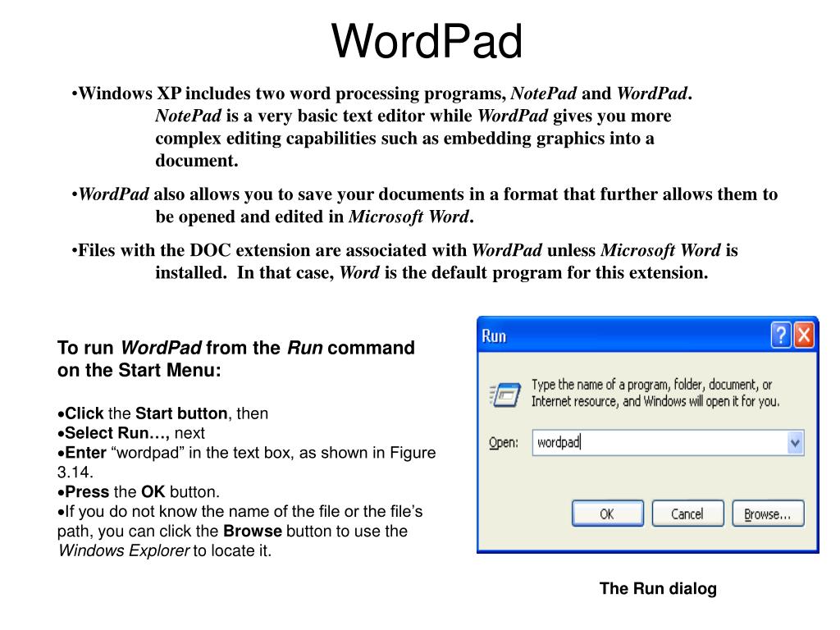Click Cancel in the Run dialog
840x630 pixels.
click(x=687, y=514)
